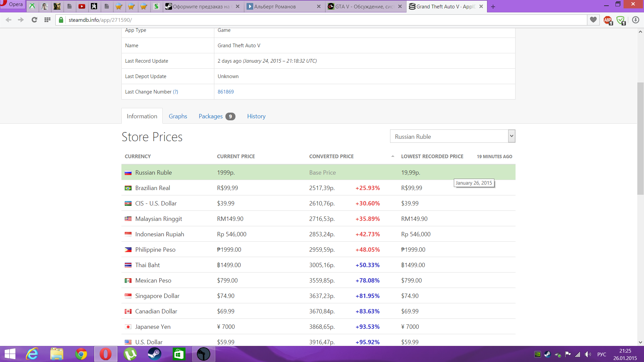Switch to the pinned YouTube tab
The width and height of the screenshot is (644, 362).
click(82, 6)
